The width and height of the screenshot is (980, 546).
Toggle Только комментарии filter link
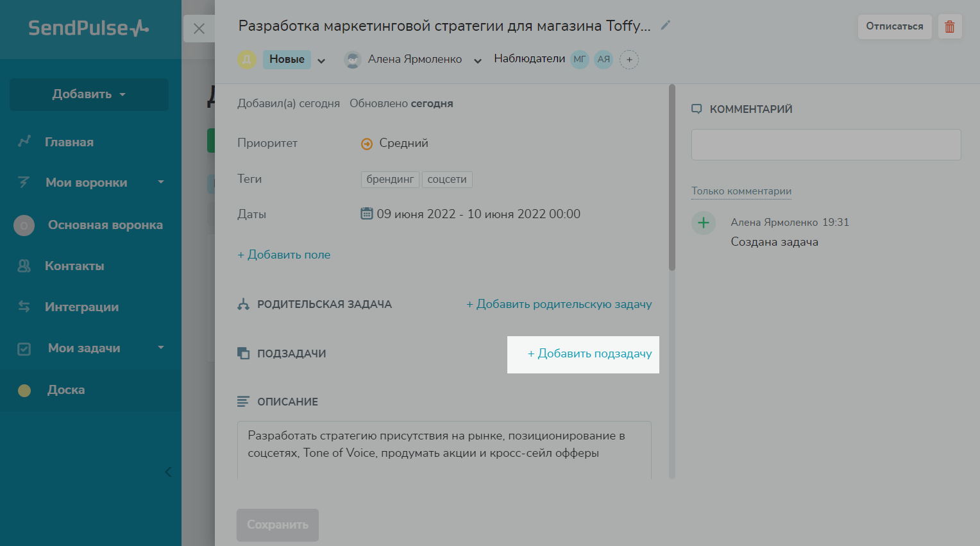click(741, 191)
